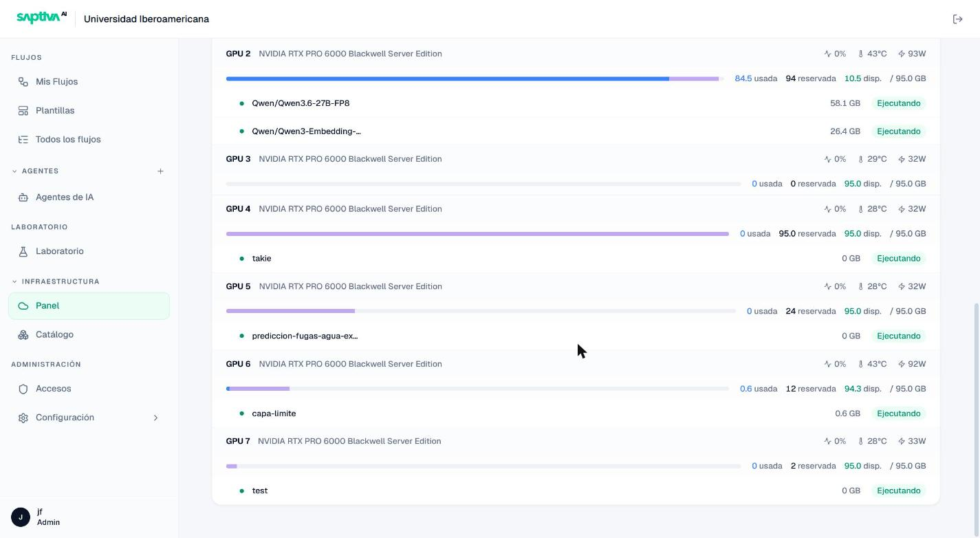This screenshot has height=538, width=980.
Task: Click GPU 5 memory usage bar
Action: coord(481,312)
